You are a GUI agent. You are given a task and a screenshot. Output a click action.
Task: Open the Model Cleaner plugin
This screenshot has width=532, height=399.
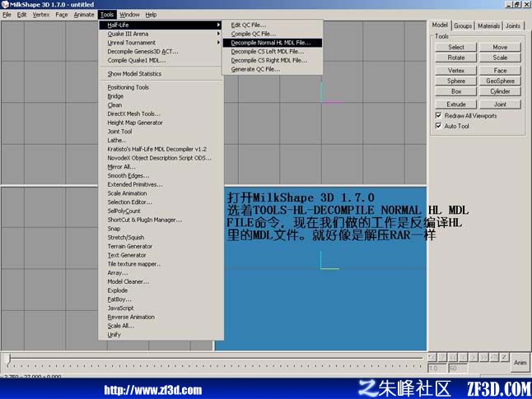pos(160,281)
